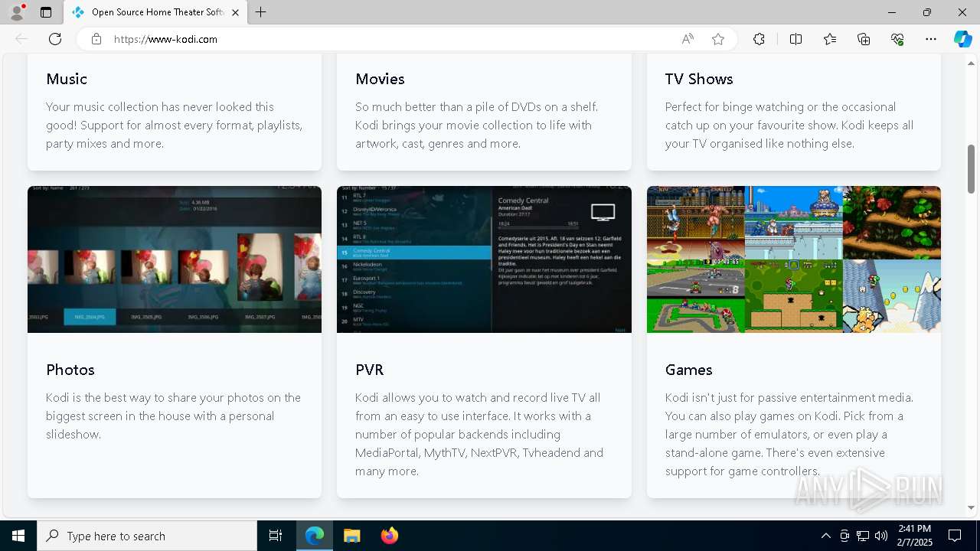Open the network status tray icon

[863, 536]
